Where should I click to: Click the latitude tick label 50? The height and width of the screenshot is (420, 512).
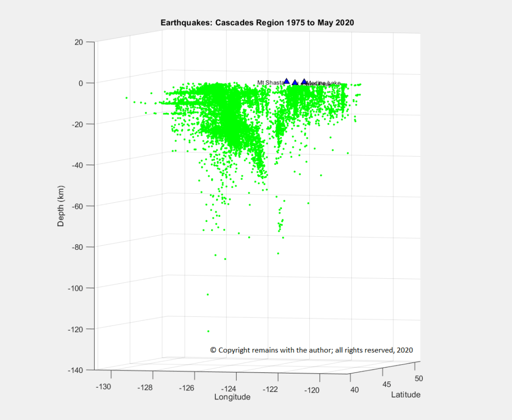coord(419,378)
